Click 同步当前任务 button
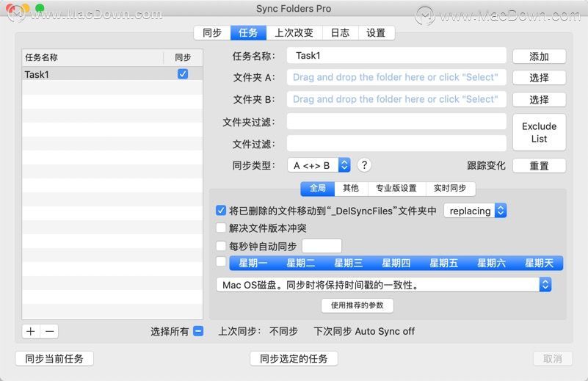Viewport: 588px width, 381px height. coord(54,358)
